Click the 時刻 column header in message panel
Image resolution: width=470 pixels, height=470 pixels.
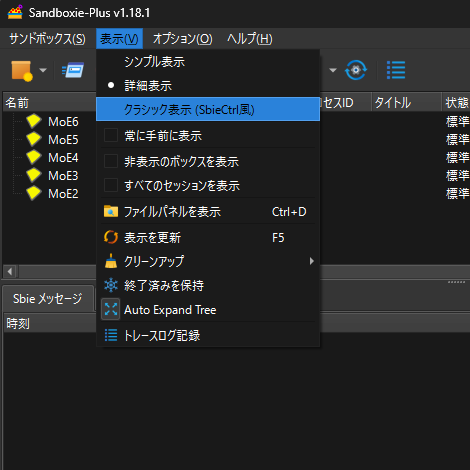pos(49,323)
